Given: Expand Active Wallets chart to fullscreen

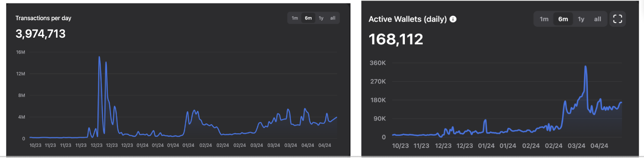Looking at the screenshot, I should tap(617, 19).
